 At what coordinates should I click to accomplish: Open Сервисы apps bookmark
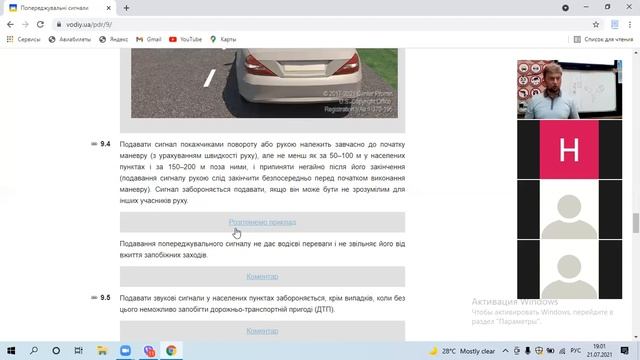23,39
